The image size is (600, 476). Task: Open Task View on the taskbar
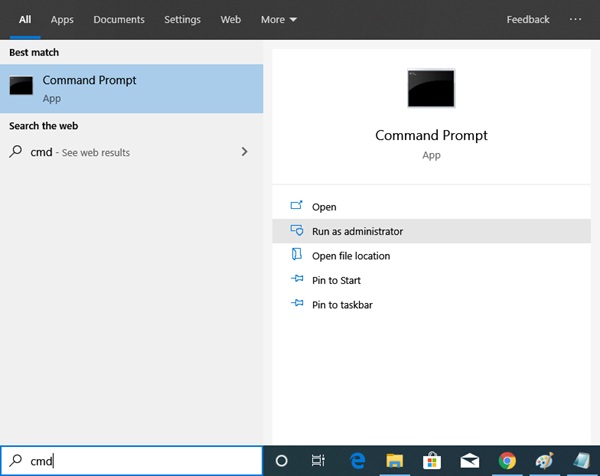318,460
